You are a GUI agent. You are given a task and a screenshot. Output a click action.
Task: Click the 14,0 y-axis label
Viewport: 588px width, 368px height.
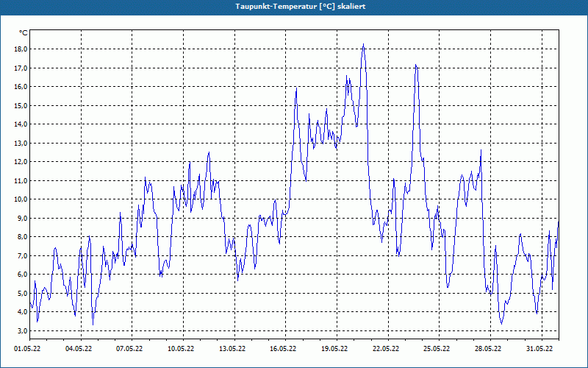click(21, 124)
